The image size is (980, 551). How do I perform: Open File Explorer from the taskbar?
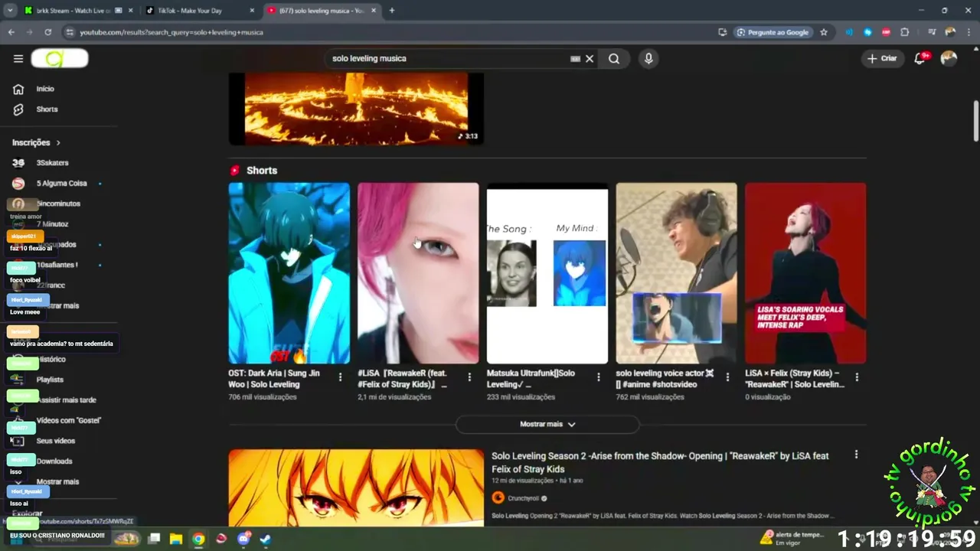(x=175, y=539)
